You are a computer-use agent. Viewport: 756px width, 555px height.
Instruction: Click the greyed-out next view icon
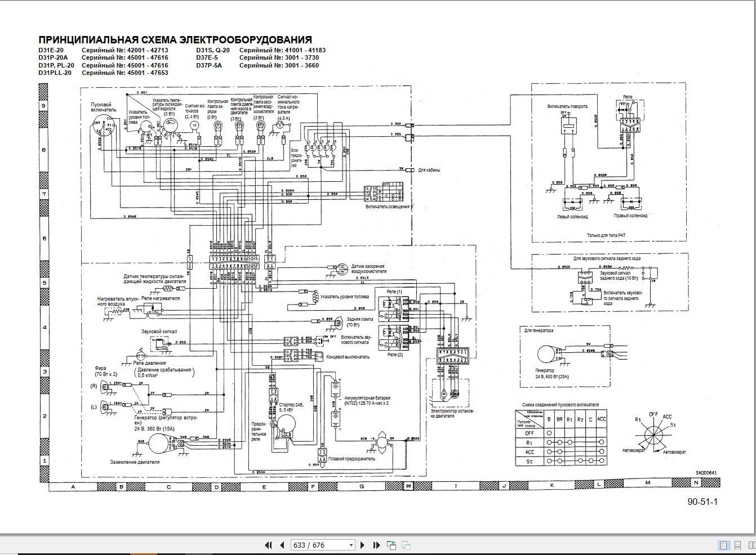[x=406, y=545]
